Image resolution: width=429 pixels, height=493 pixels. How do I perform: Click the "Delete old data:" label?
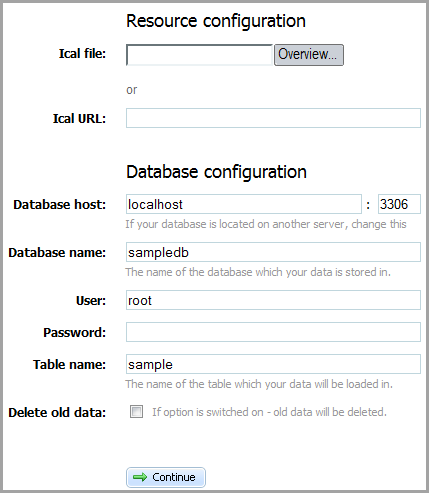[57, 412]
